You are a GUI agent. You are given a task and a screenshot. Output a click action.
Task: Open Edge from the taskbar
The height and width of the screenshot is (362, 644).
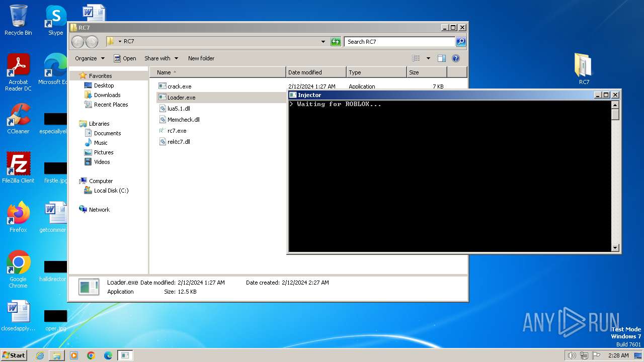coord(108,355)
